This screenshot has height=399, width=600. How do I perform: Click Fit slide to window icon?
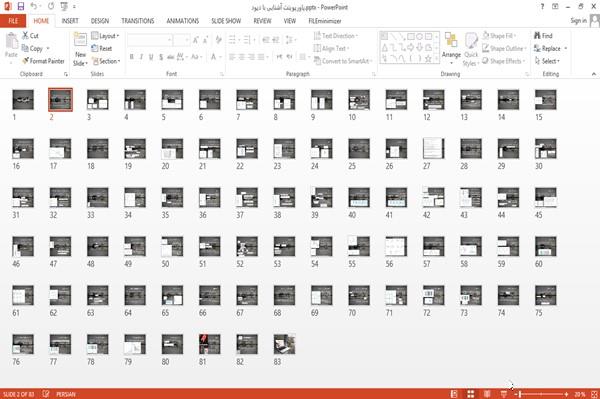pos(594,394)
